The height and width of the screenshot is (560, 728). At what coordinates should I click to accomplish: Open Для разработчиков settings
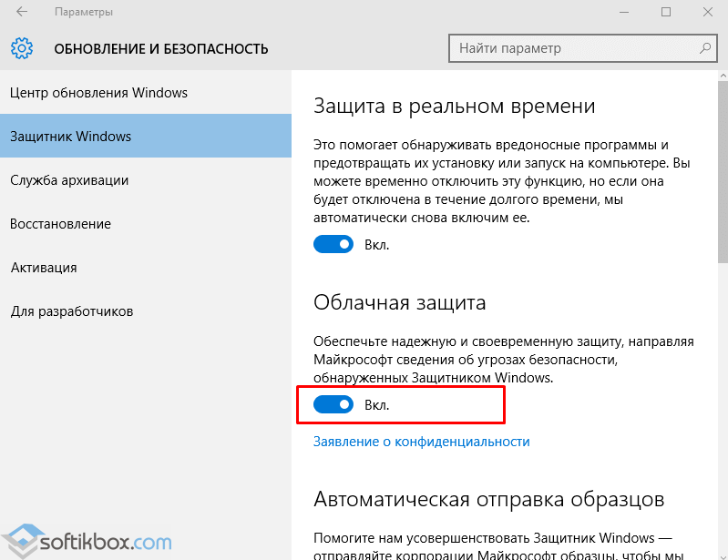[x=72, y=311]
